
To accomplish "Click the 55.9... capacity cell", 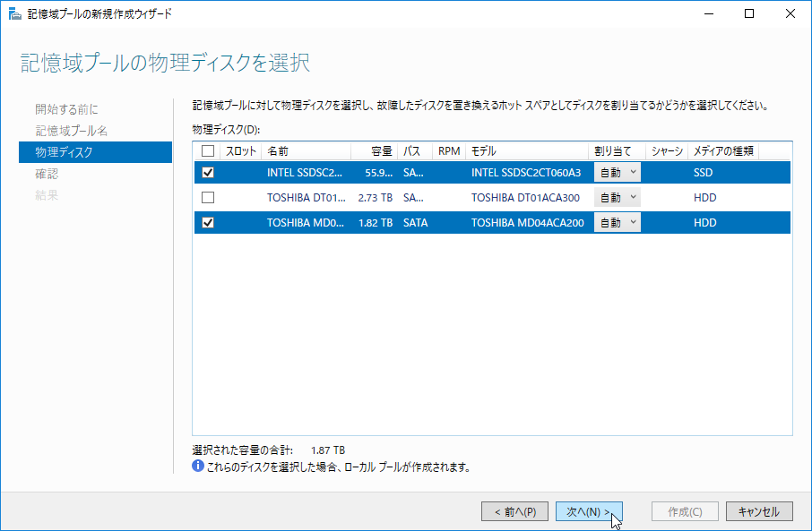I will point(378,173).
